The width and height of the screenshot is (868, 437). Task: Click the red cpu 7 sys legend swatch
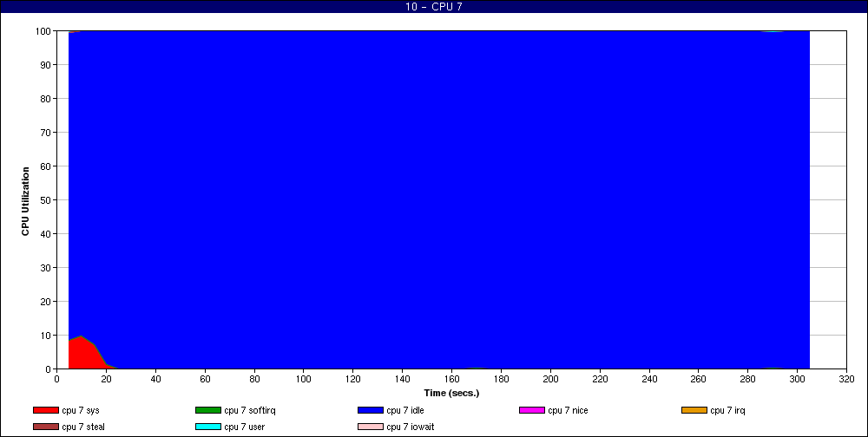click(45, 410)
